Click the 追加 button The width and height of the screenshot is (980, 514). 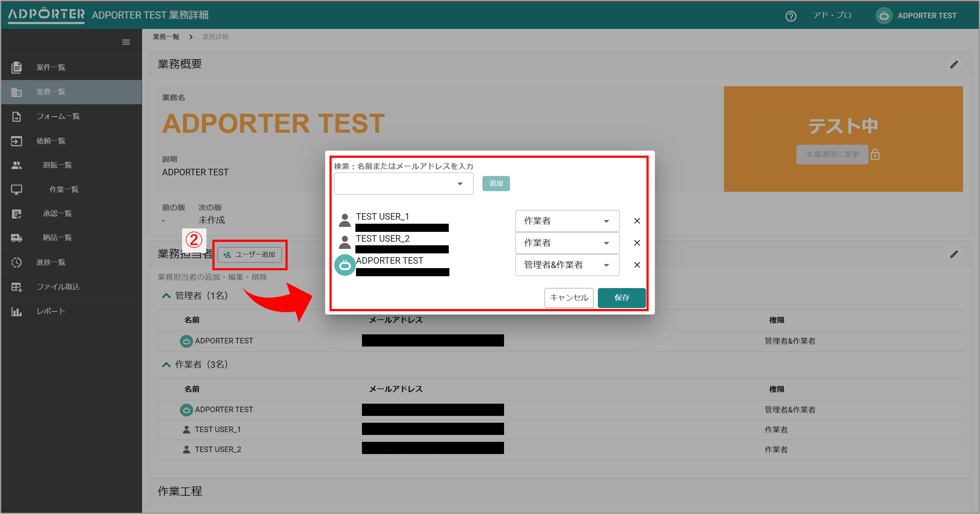(x=496, y=183)
